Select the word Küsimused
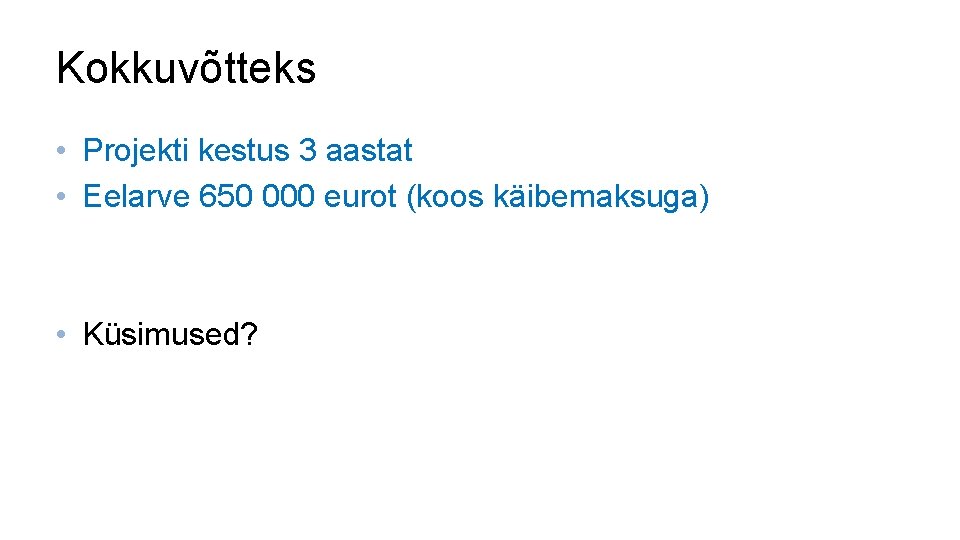The height and width of the screenshot is (540, 960). pos(161,335)
